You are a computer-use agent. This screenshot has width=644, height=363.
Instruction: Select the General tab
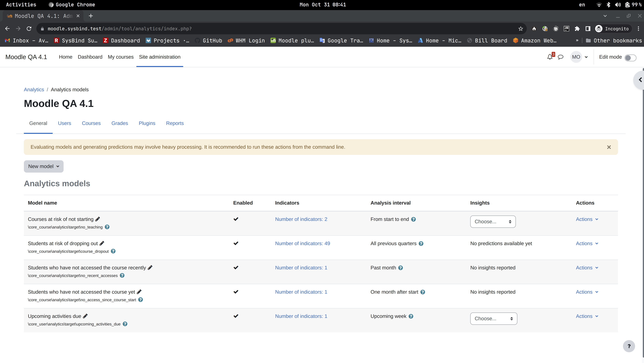[x=38, y=123]
